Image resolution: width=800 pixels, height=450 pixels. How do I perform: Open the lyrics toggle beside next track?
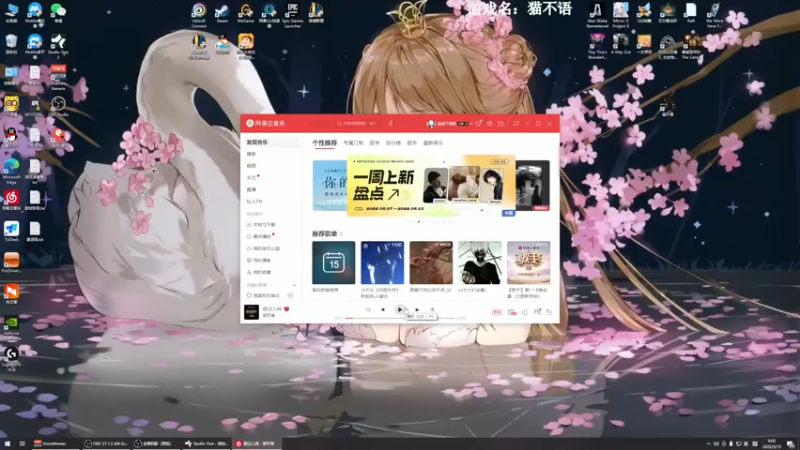click(x=432, y=310)
